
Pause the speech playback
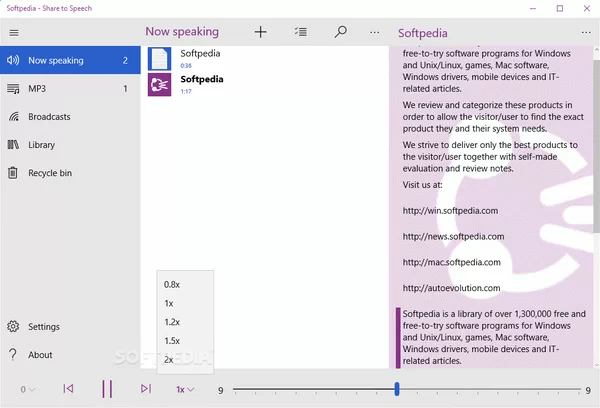click(x=107, y=389)
